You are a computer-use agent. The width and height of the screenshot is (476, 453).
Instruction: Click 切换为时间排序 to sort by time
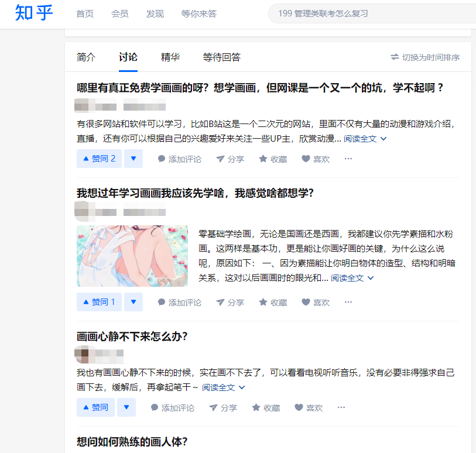(x=425, y=57)
